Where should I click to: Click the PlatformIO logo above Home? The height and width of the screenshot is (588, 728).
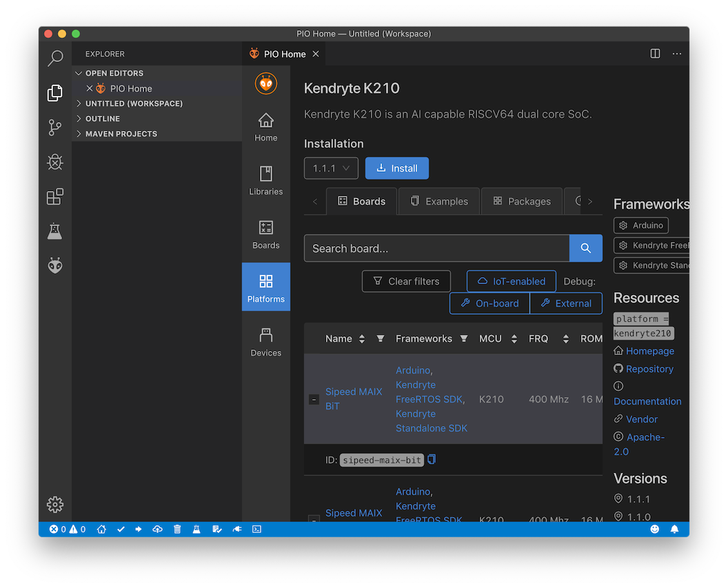coord(266,84)
